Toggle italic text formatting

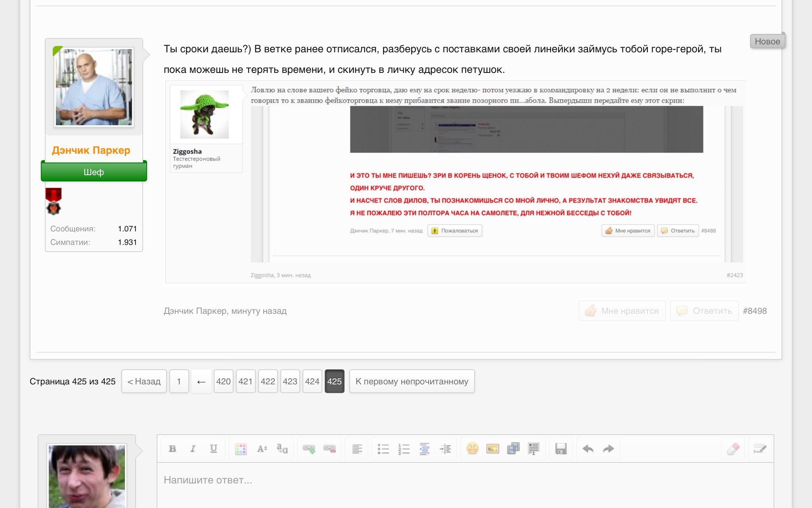coord(193,449)
